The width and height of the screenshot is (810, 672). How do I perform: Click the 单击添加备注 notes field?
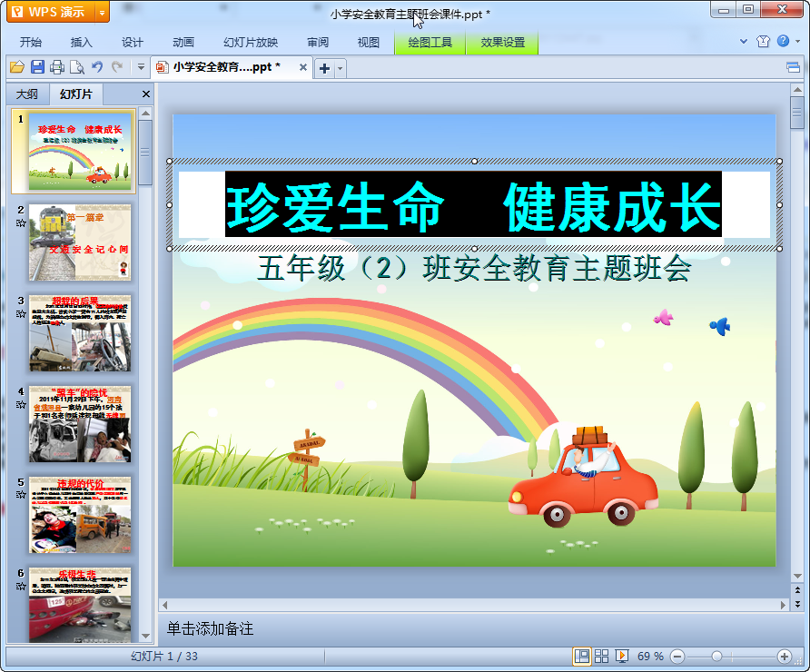tap(211, 628)
